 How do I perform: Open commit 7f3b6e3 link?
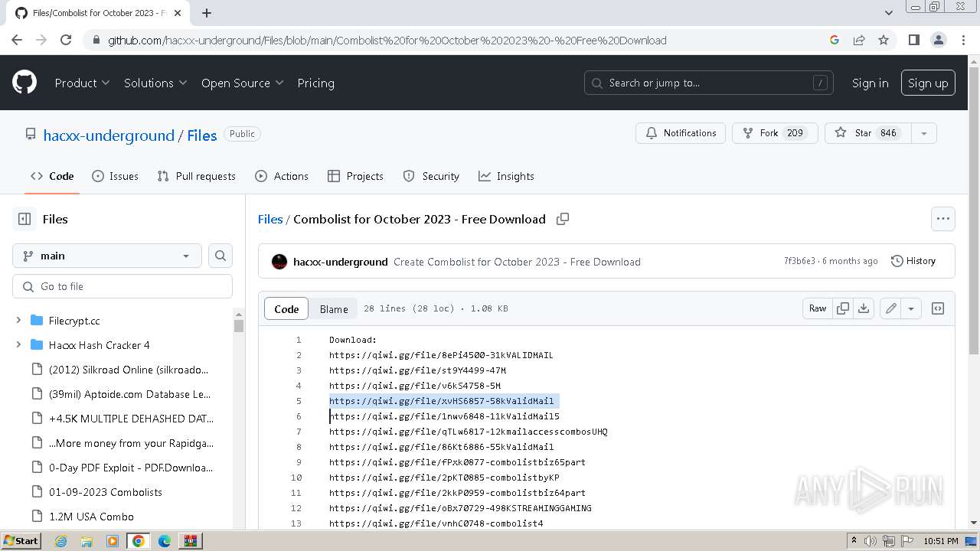click(x=799, y=261)
